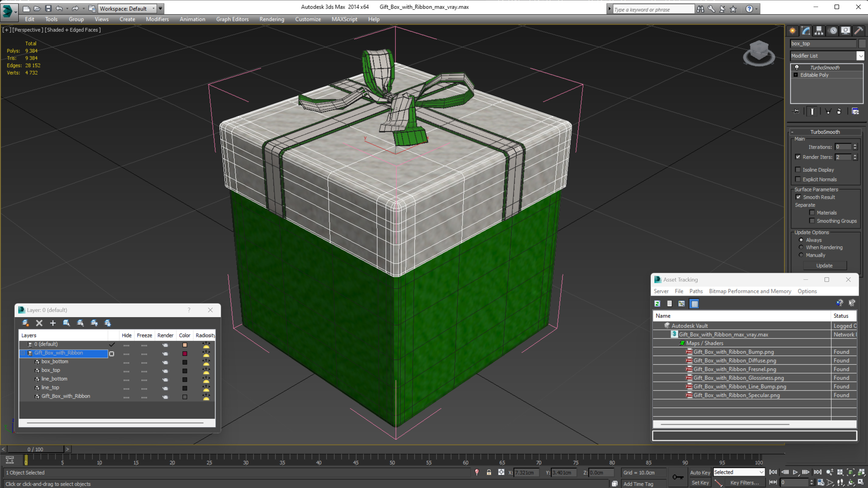Open the Create command panel tab

(x=792, y=31)
